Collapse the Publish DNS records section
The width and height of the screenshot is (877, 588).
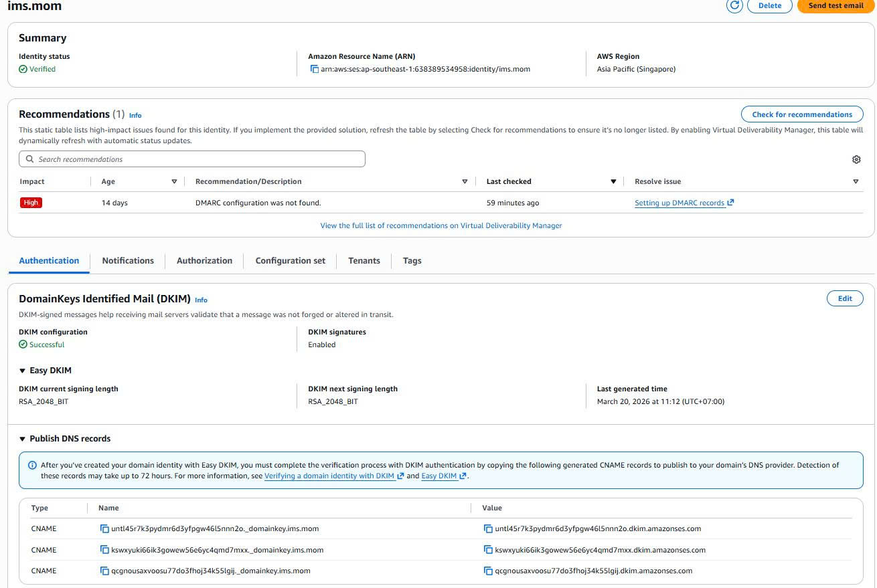click(x=23, y=438)
